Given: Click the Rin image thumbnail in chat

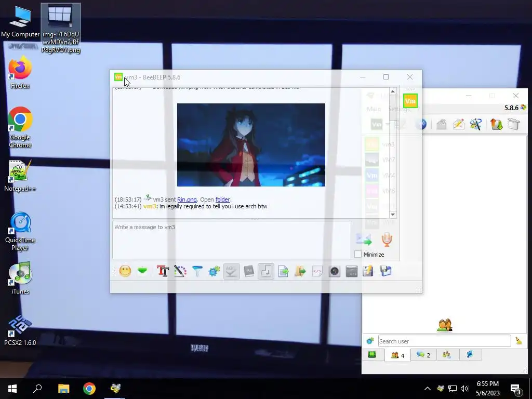Looking at the screenshot, I should (x=251, y=145).
